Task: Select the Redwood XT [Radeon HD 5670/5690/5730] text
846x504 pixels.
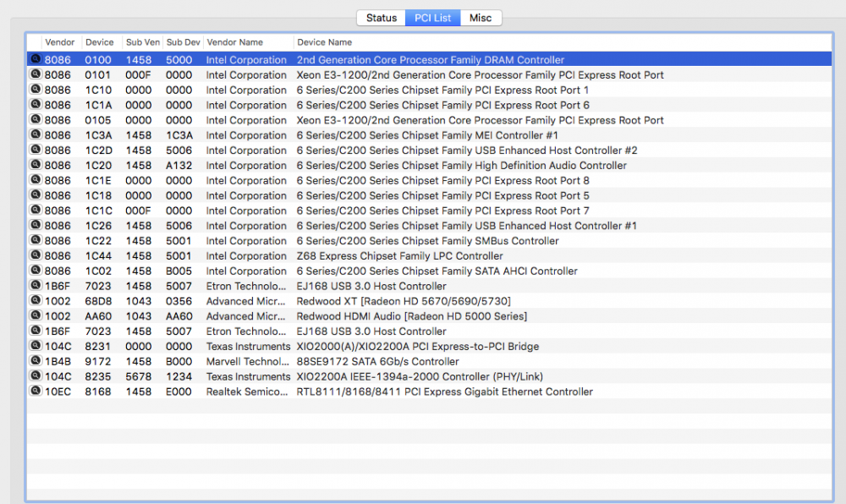Action: pos(403,301)
